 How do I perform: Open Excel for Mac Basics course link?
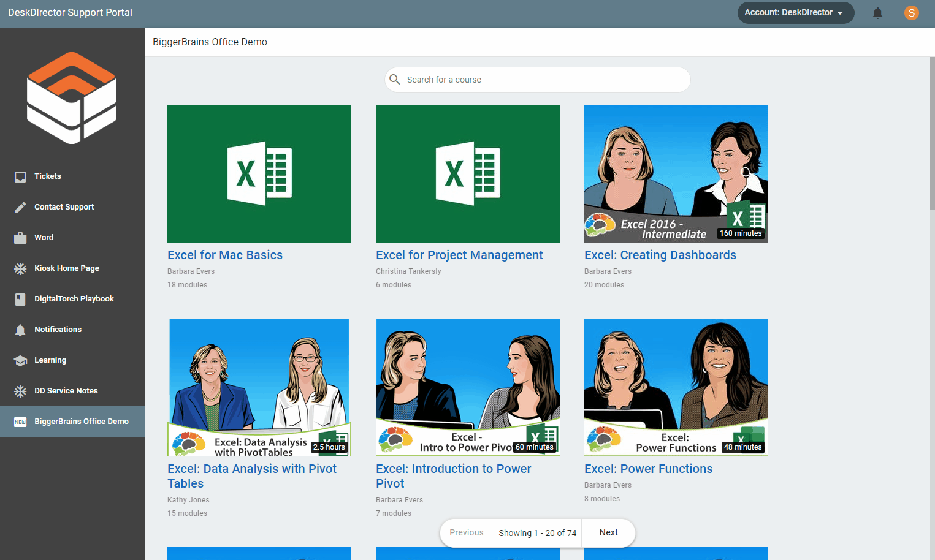[225, 255]
